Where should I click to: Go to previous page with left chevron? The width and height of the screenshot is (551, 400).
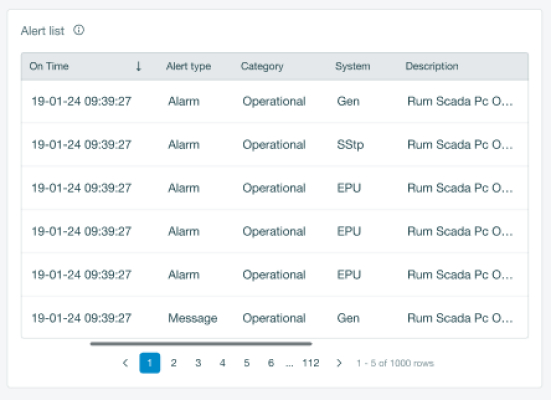pyautogui.click(x=125, y=363)
